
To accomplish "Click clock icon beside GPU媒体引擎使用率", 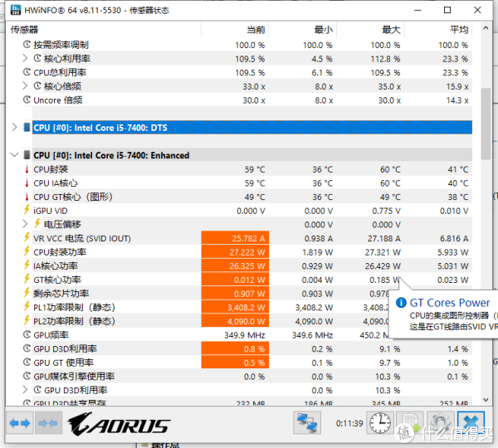I will point(27,376).
